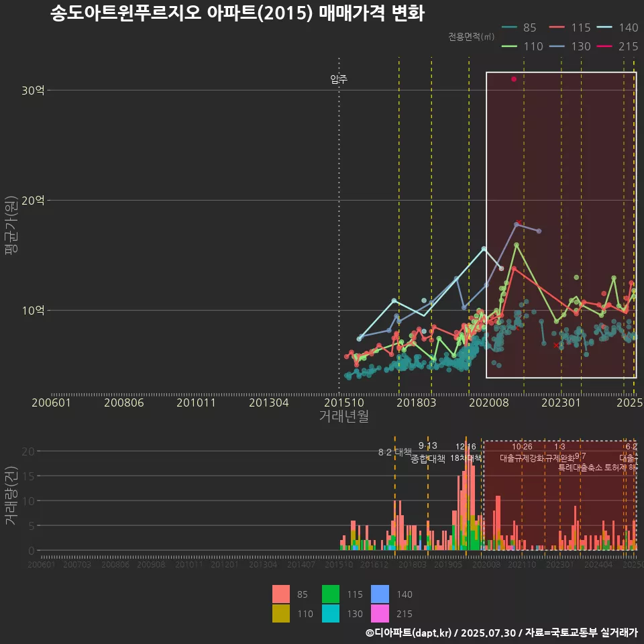This screenshot has width=644, height=644.
Task: Click the '202008' x-axis label of price chart
Action: point(489,402)
